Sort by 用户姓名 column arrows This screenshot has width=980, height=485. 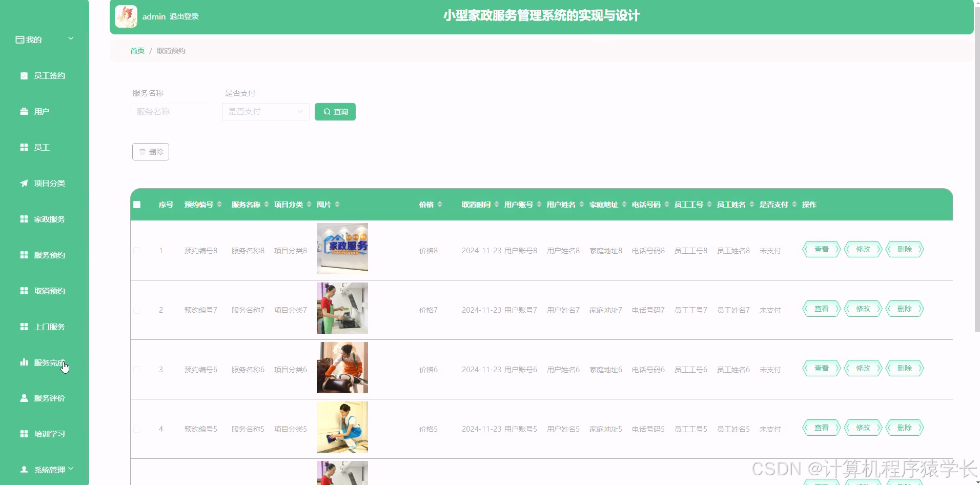(582, 204)
